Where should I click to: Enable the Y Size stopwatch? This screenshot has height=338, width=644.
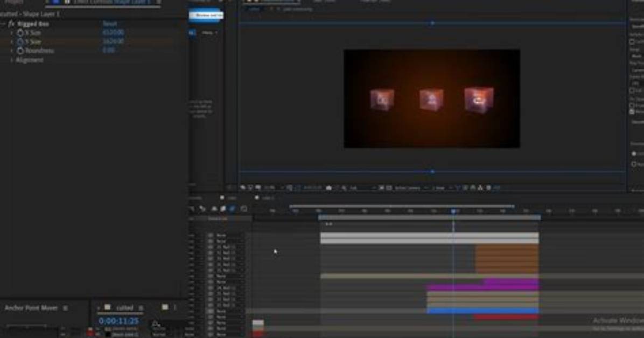[x=20, y=42]
